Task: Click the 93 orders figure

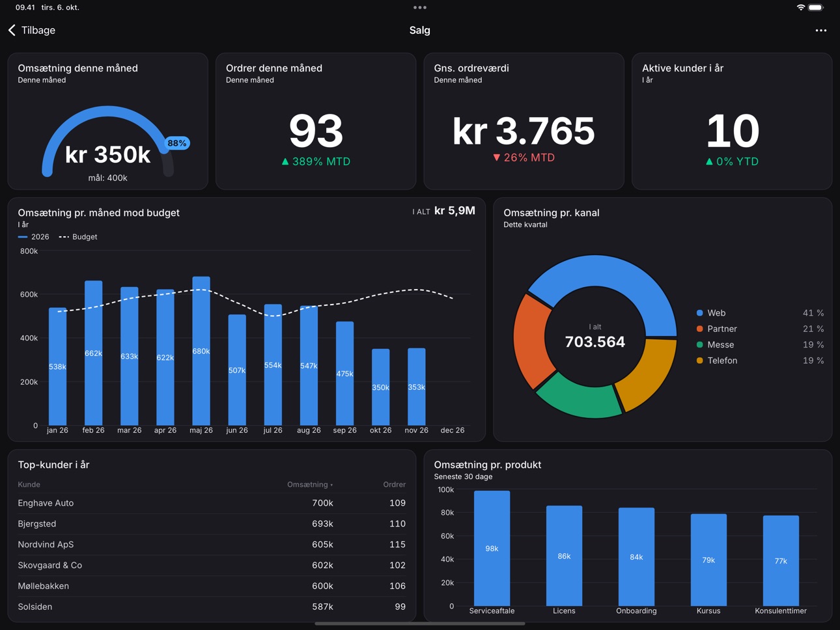Action: [316, 131]
